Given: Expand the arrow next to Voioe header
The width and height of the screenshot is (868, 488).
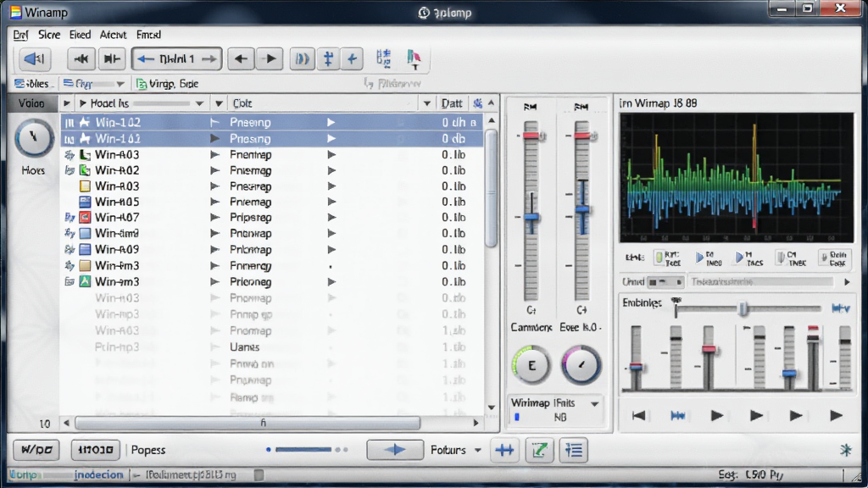Looking at the screenshot, I should tap(66, 103).
